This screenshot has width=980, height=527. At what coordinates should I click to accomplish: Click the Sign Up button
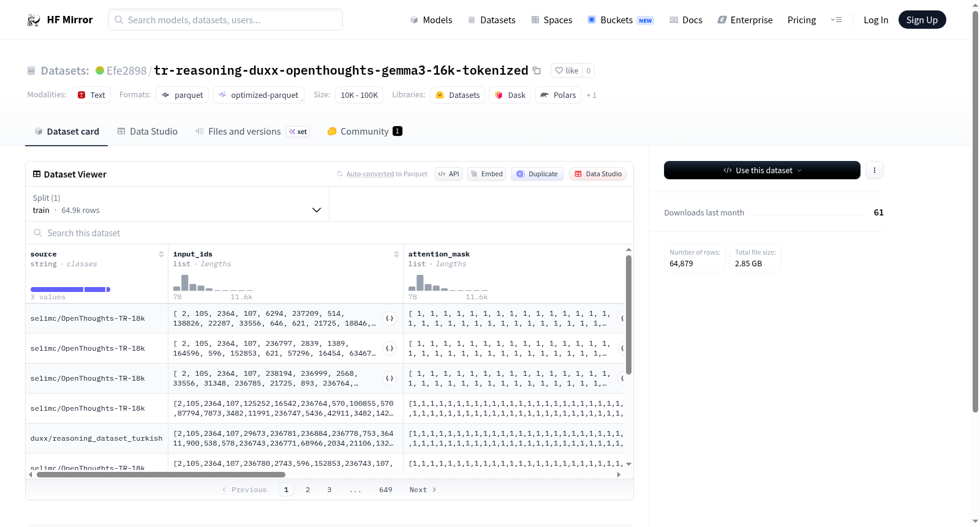tap(922, 20)
